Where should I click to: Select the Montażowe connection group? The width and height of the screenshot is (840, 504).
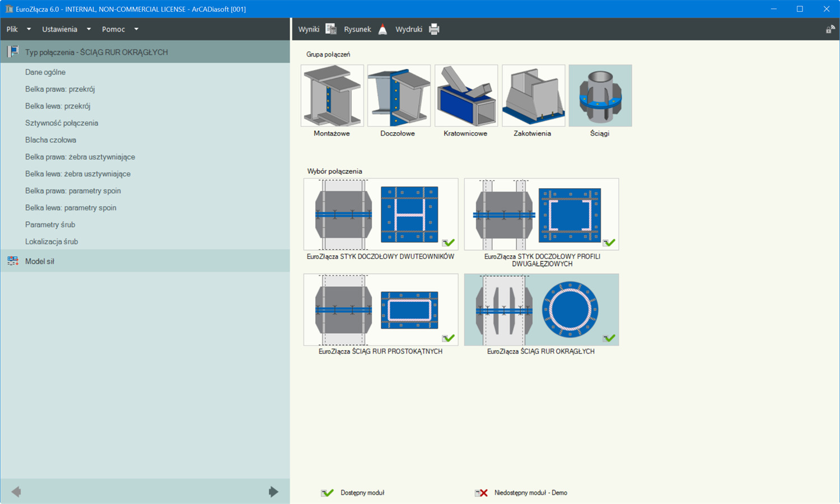coord(332,96)
